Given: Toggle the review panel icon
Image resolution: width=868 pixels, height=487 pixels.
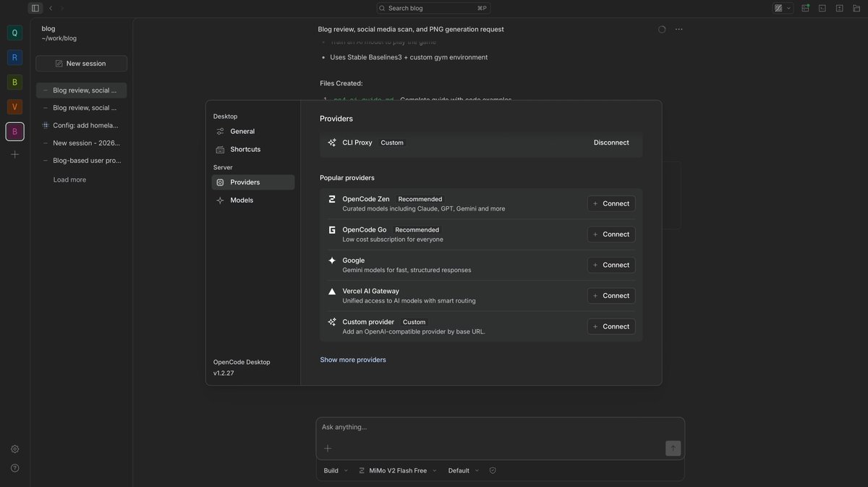Looking at the screenshot, I should pos(840,8).
